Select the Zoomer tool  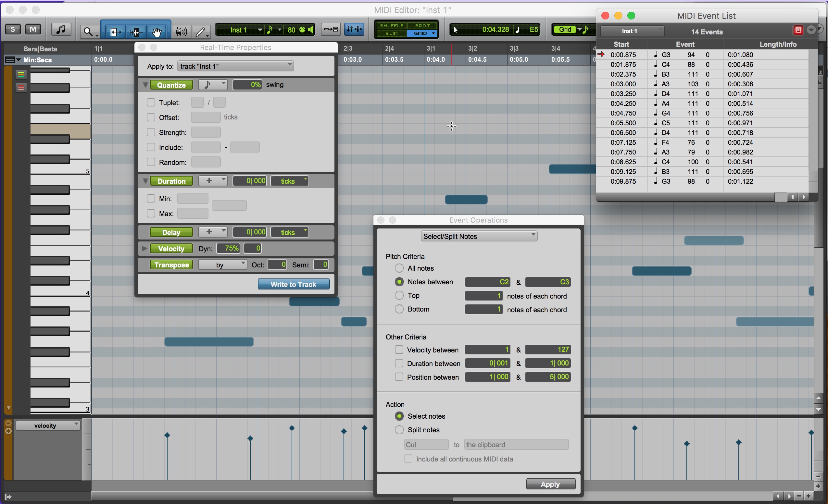click(x=88, y=31)
